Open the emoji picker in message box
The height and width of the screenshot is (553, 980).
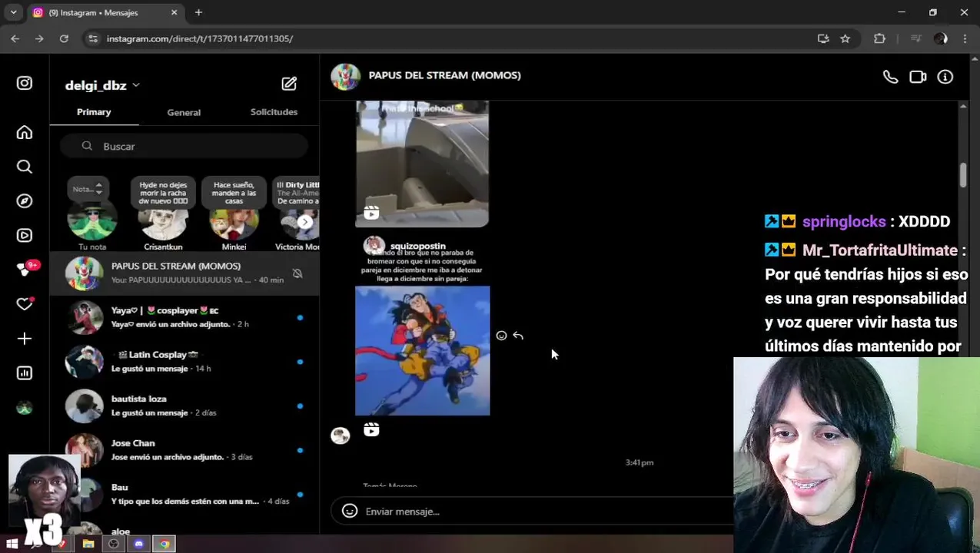coord(350,511)
